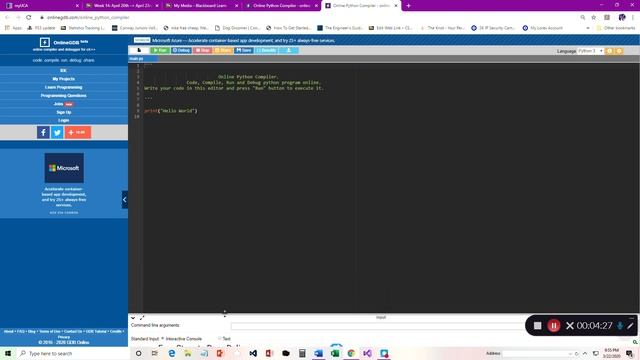This screenshot has width=640, height=360.
Task: Collapse the left sidebar arrow
Action: coord(124,200)
